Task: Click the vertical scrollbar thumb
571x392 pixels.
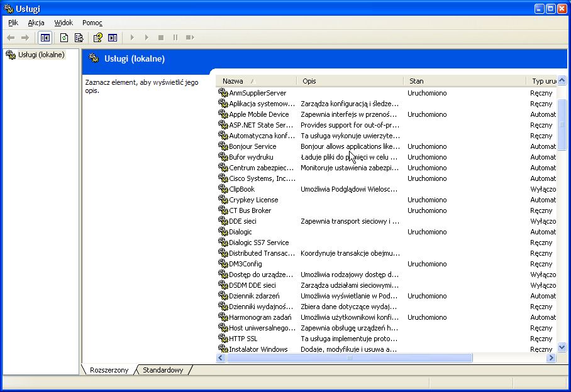Action: pyautogui.click(x=562, y=124)
